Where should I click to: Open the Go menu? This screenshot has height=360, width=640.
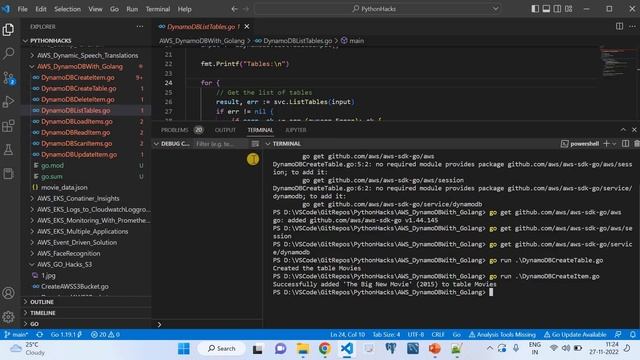pyautogui.click(x=114, y=9)
